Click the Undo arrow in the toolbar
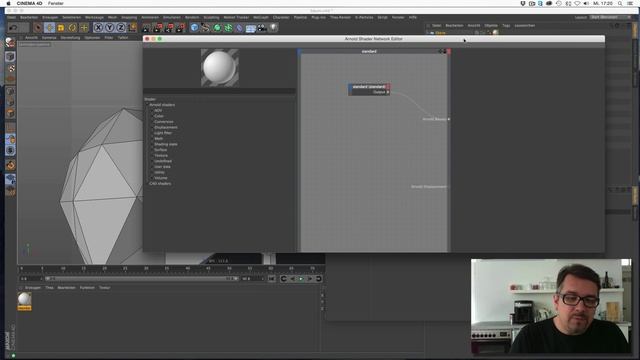This screenshot has height=360, width=640. click(13, 28)
